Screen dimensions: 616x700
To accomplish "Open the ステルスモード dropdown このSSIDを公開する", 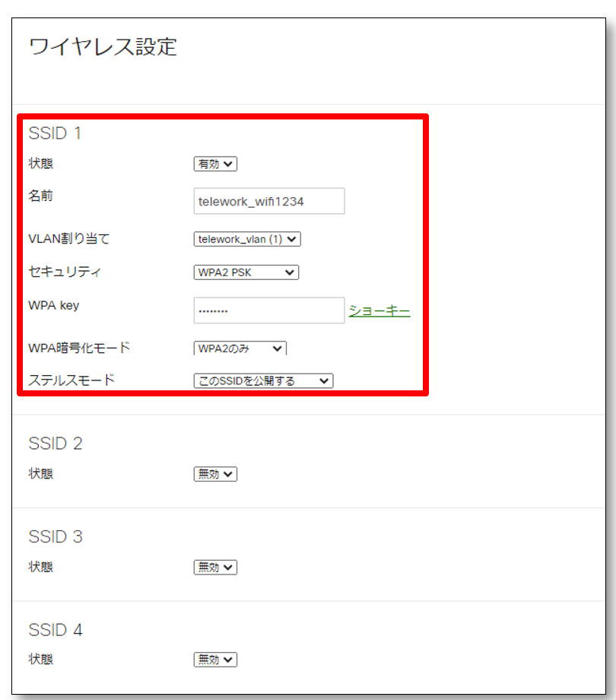I will point(263,380).
